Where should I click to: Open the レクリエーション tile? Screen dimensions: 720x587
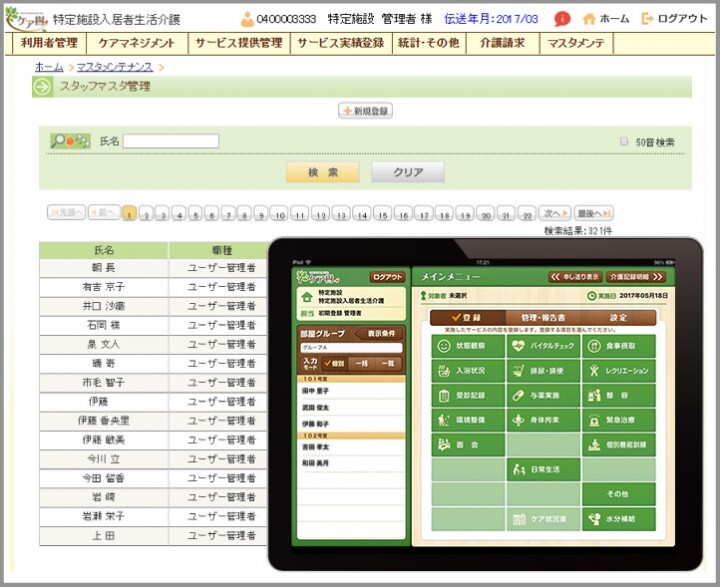click(619, 371)
